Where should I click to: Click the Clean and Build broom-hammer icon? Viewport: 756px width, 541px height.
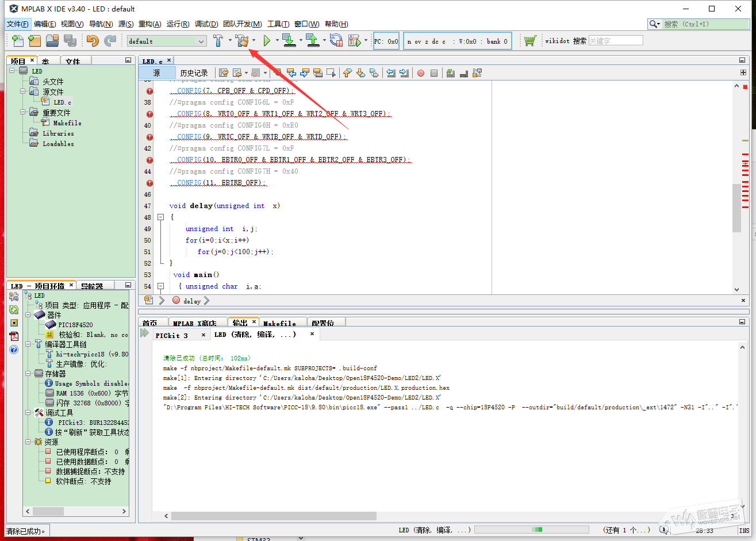coord(242,41)
